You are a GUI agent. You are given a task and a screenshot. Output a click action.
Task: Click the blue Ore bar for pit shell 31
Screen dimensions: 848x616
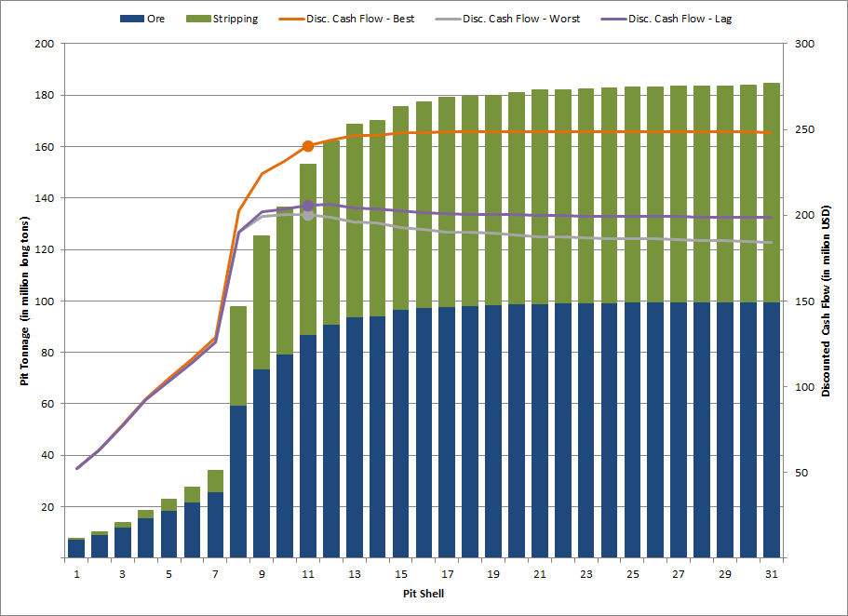(x=772, y=430)
